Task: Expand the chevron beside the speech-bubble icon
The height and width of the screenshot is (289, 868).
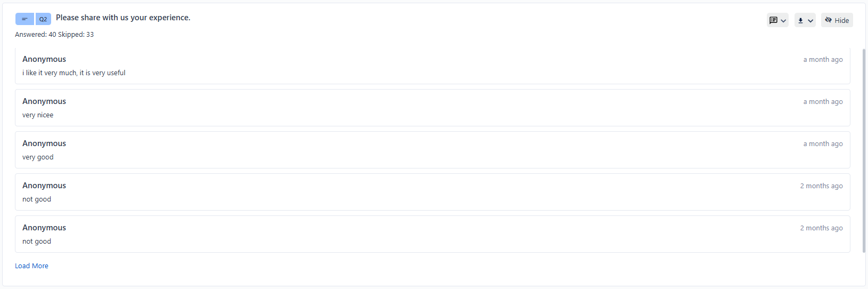Action: pyautogui.click(x=783, y=21)
